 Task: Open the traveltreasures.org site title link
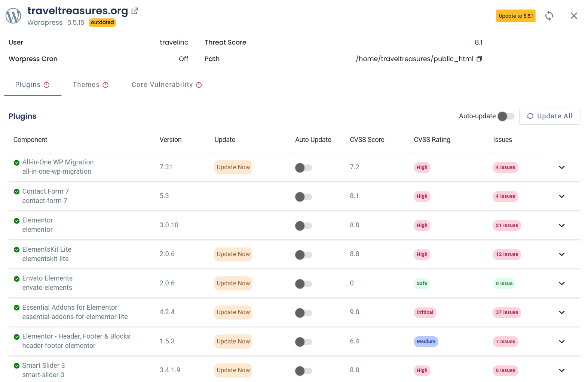[77, 11]
